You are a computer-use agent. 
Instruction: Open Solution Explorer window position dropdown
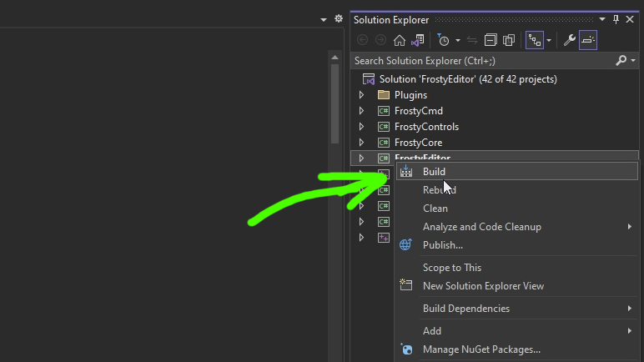click(602, 19)
